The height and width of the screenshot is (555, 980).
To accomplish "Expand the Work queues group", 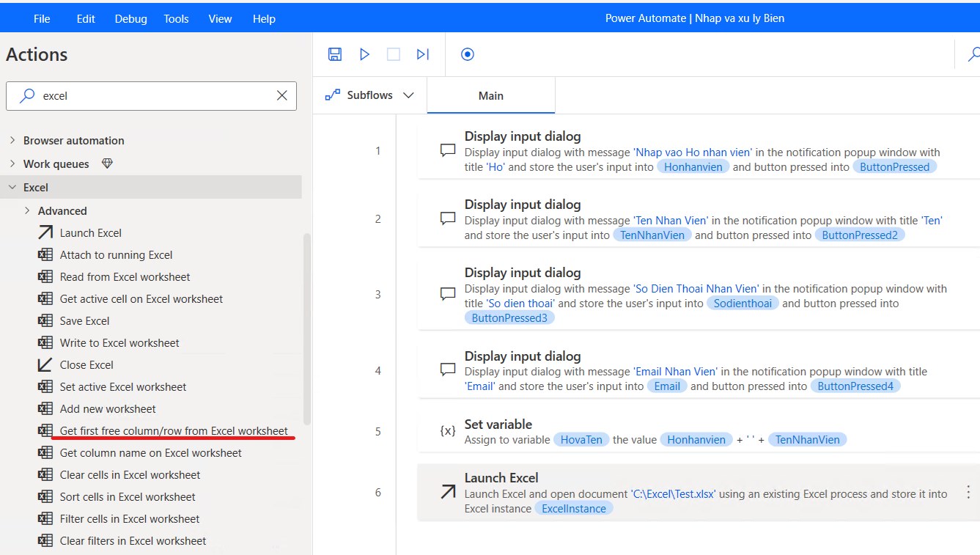I will pyautogui.click(x=12, y=163).
